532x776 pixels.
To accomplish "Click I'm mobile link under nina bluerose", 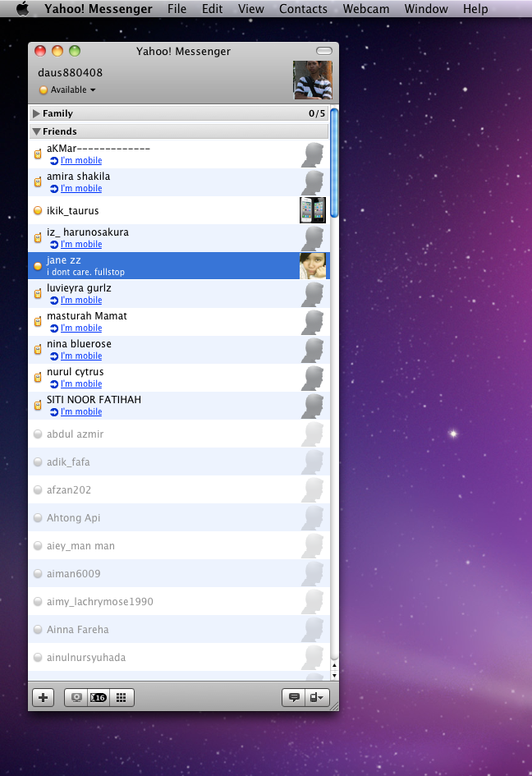I will point(81,356).
